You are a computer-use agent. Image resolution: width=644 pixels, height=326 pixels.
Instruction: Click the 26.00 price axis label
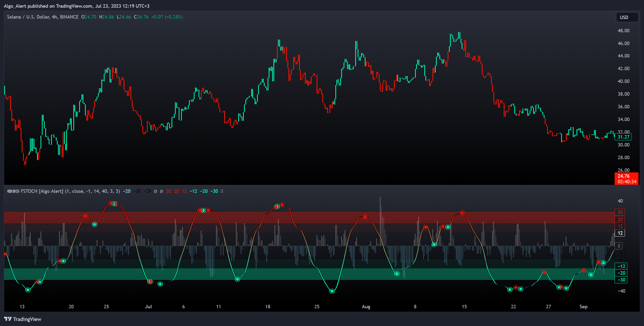click(x=624, y=170)
